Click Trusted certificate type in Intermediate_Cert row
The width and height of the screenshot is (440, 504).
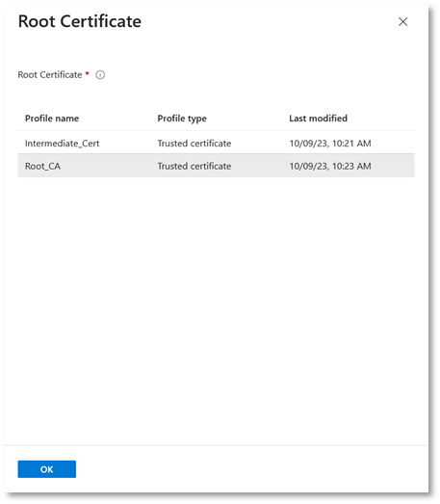coord(194,144)
